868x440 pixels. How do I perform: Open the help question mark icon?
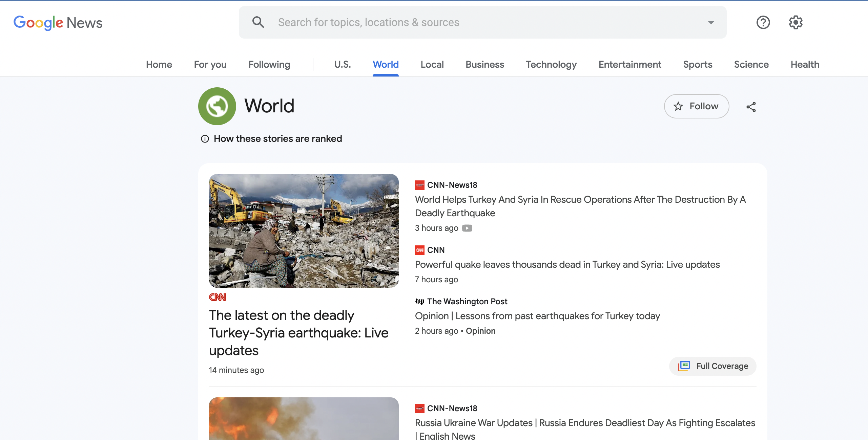763,22
